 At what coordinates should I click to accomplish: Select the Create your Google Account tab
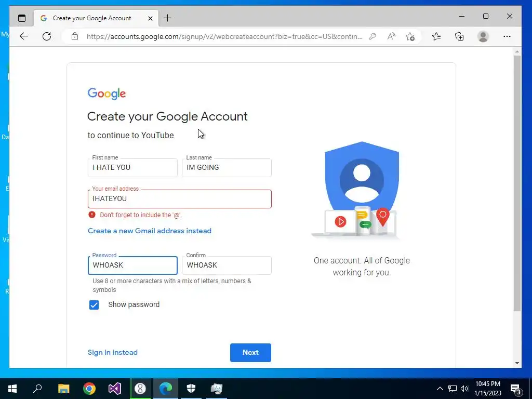click(96, 18)
